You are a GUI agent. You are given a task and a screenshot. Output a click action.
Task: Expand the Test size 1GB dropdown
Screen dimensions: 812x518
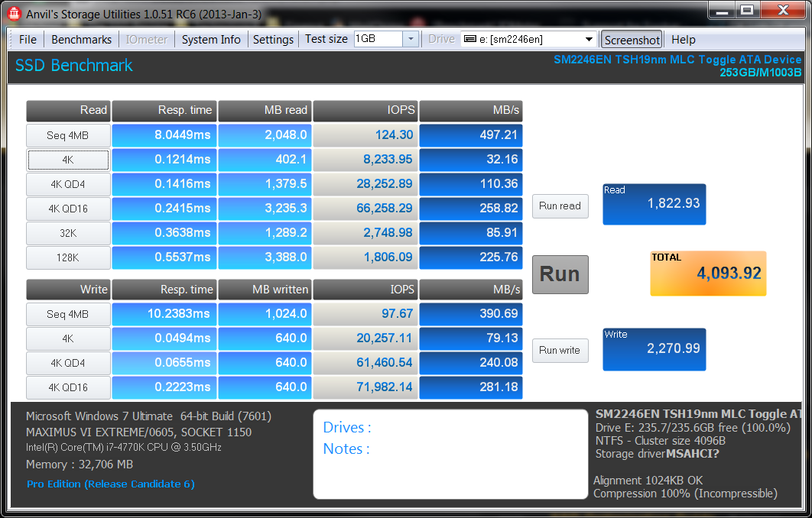click(410, 39)
